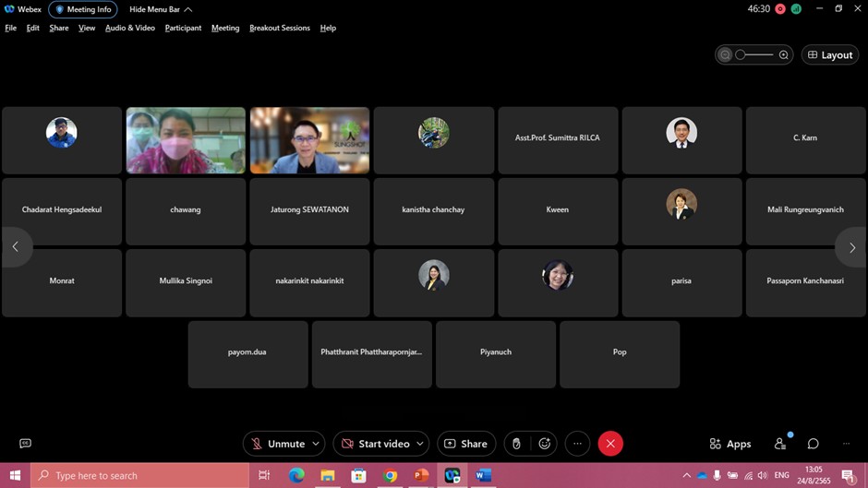Open the Breakout Sessions menu
This screenshot has width=868, height=488.
(x=280, y=28)
